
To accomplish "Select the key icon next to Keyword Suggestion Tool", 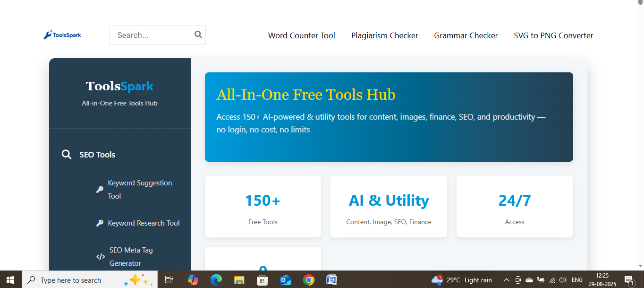I will tap(100, 189).
